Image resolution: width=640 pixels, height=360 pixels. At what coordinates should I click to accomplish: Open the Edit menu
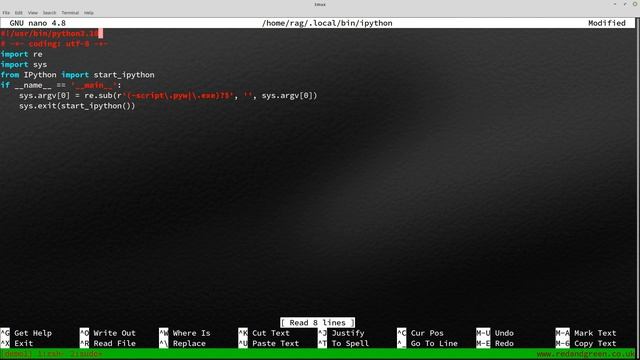click(19, 13)
